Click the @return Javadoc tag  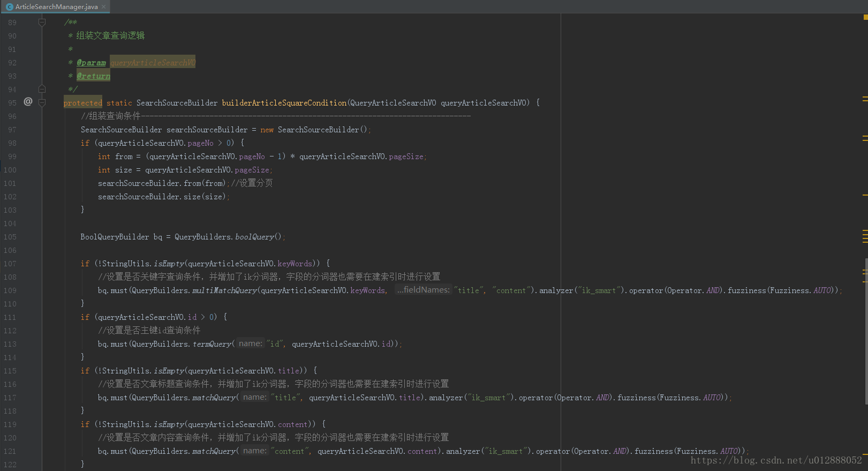(x=93, y=76)
